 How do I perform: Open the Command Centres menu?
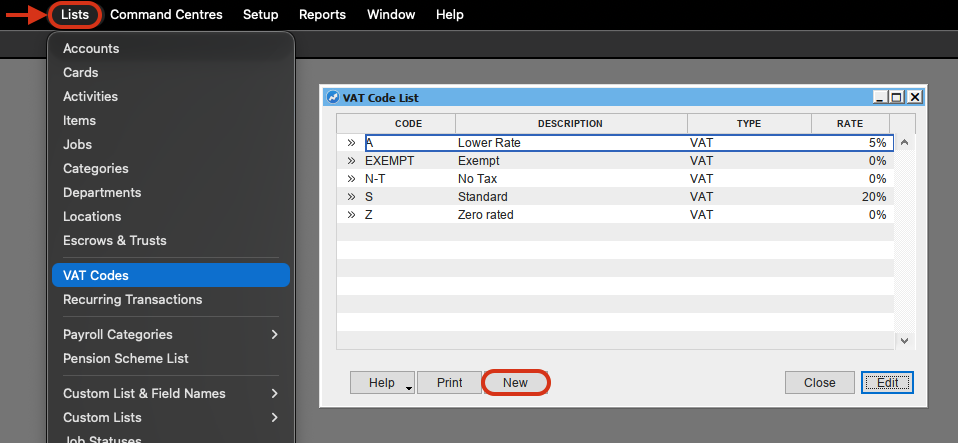tap(166, 15)
